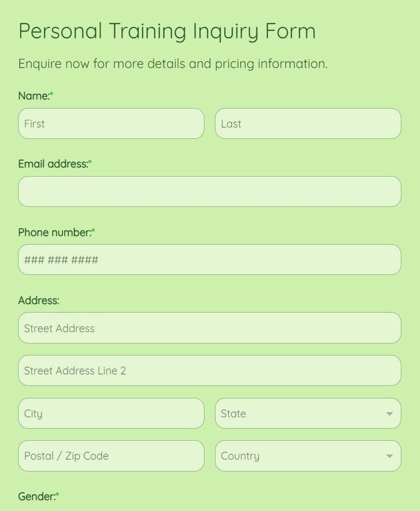Click the Last name input field
Screen dimensions: 420x511
pos(308,124)
